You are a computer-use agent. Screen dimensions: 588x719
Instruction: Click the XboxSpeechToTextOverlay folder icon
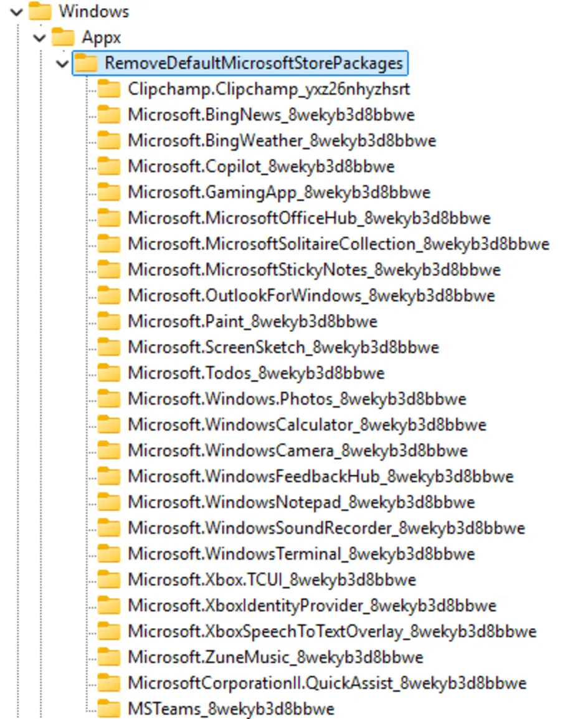108,631
